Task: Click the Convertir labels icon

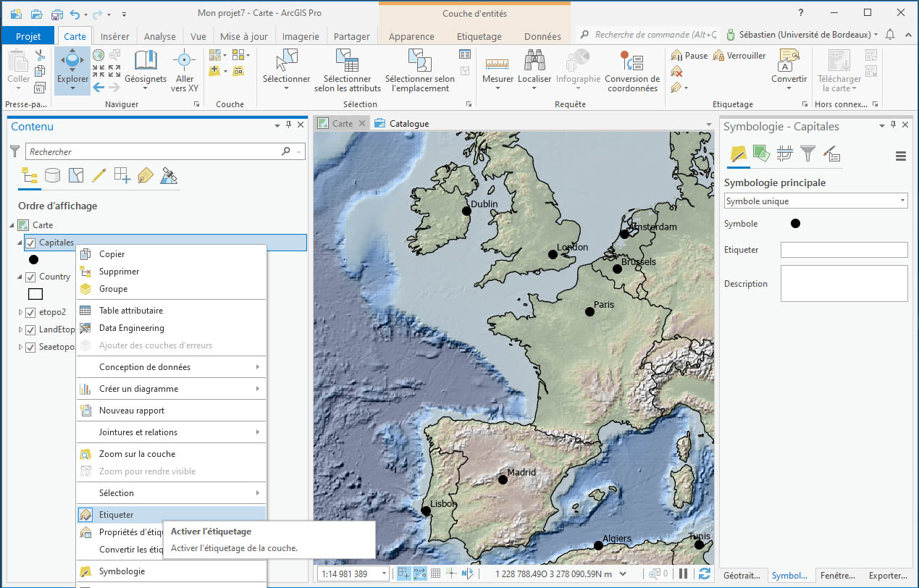Action: click(789, 62)
